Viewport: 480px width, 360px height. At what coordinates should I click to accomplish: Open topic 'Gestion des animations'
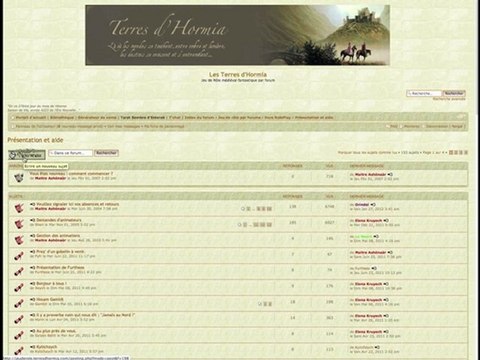(x=58, y=236)
